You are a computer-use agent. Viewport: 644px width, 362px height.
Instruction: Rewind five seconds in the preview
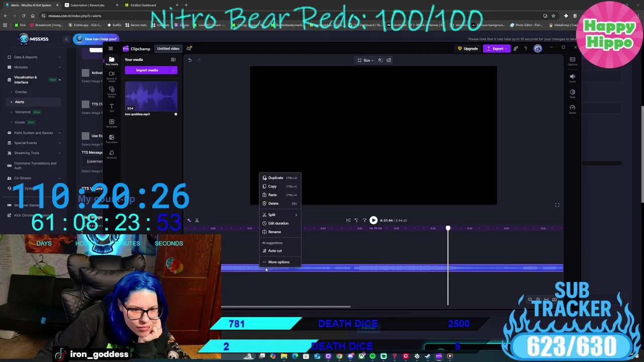click(x=356, y=220)
